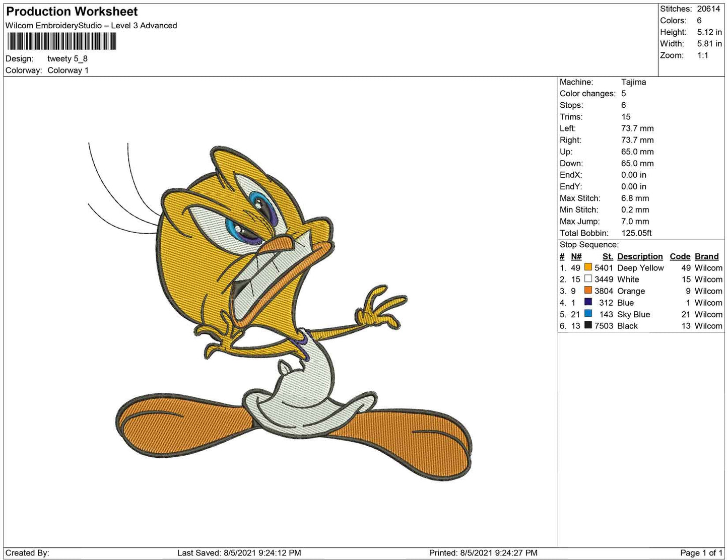Image resolution: width=728 pixels, height=560 pixels.
Task: Click the 'St.' column header
Action: click(608, 256)
